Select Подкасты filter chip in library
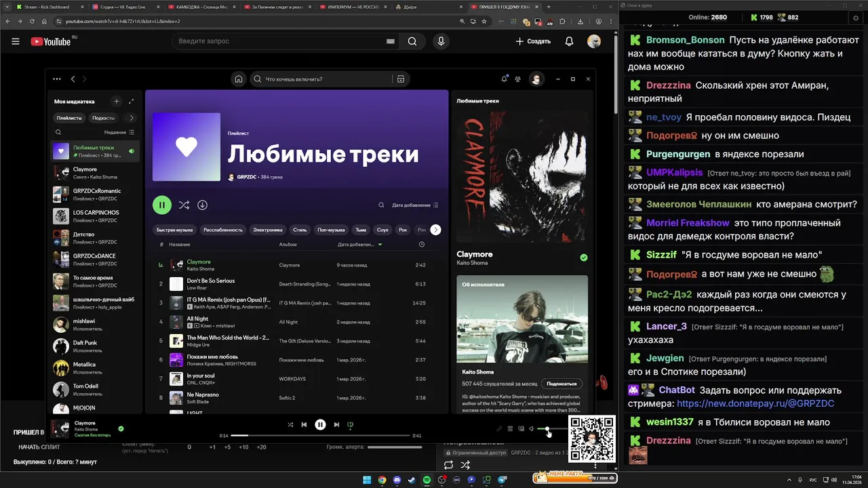The height and width of the screenshot is (488, 868). coord(104,117)
